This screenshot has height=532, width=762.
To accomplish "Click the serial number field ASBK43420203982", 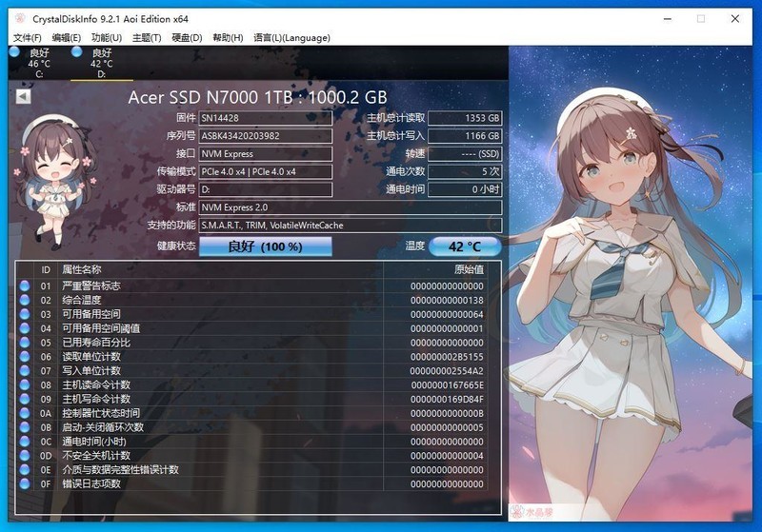I will (266, 136).
